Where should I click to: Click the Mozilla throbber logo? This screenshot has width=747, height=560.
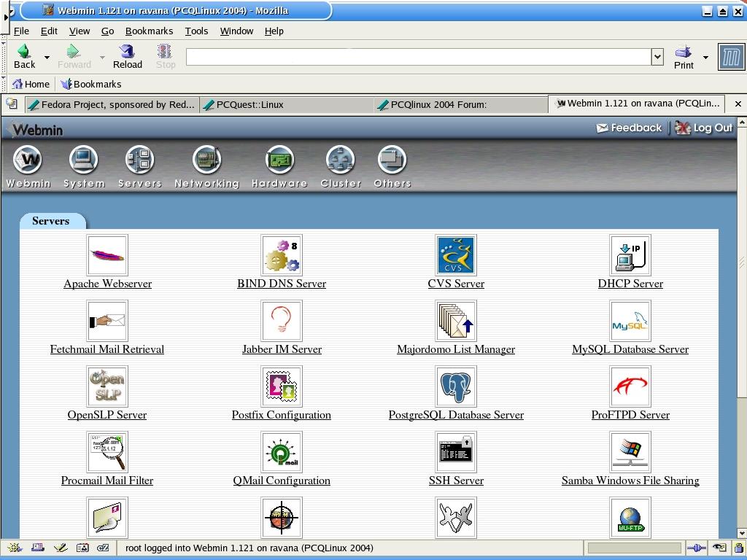[x=731, y=57]
